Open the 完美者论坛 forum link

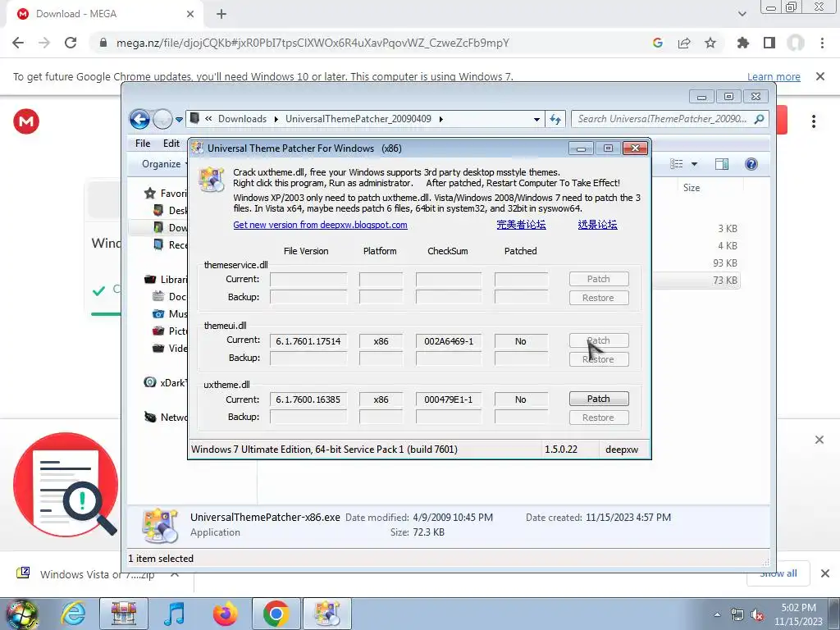[x=521, y=225]
